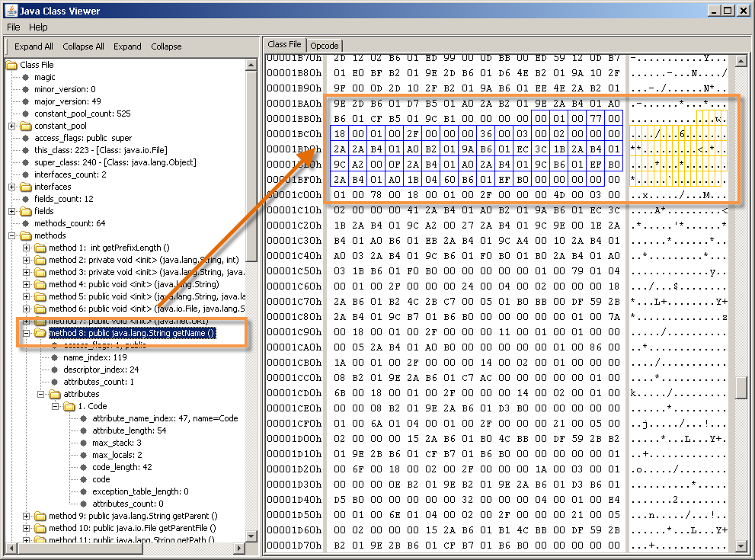Click the Expand toolbar button
755x560 pixels.
point(127,46)
